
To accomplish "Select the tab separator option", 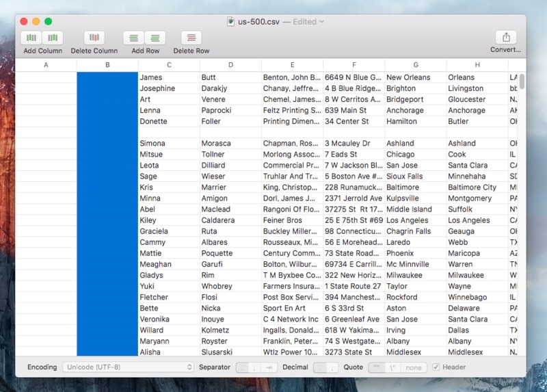I will [x=270, y=367].
